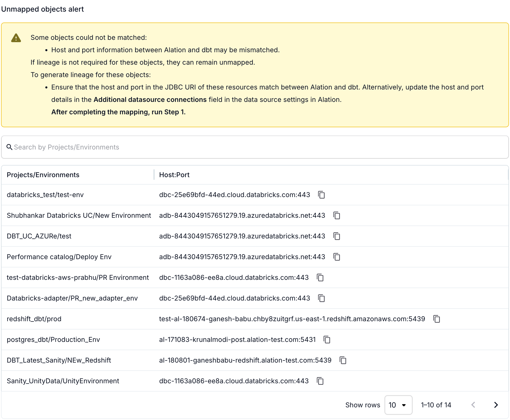Click the yellow warning triangle icon
This screenshot has width=510, height=420.
click(x=16, y=38)
